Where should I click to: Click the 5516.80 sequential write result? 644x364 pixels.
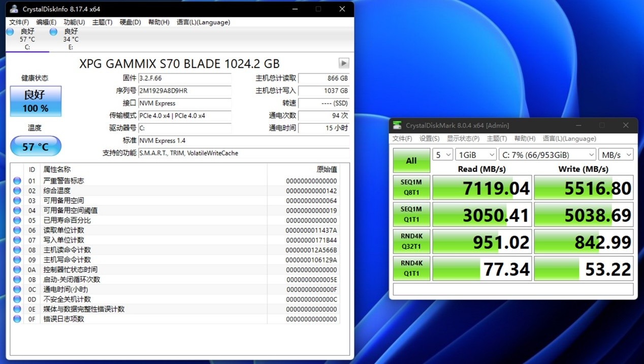coord(584,188)
